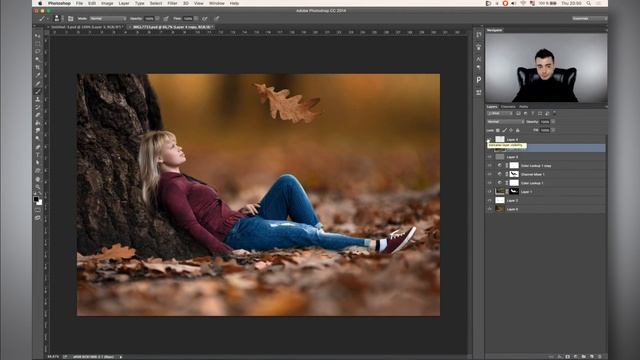The image size is (640, 360).
Task: Select the Crop tool
Action: click(38, 67)
